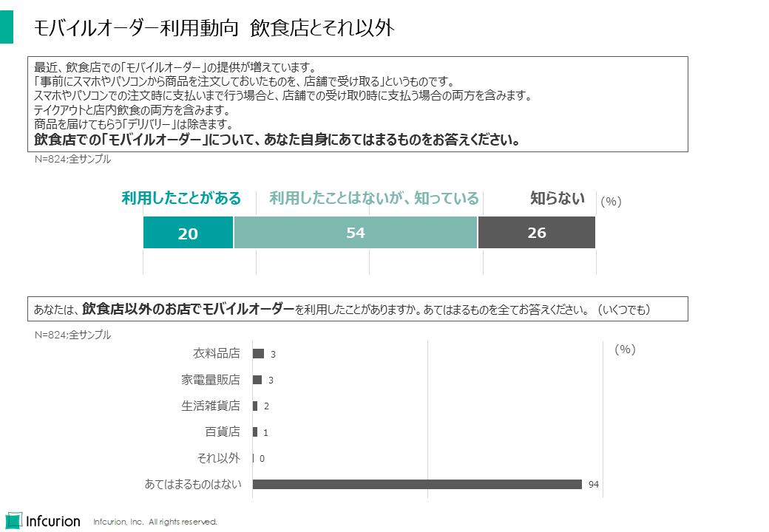This screenshot has width=769, height=532.
Task: Click the long bar with value 94
Action: [417, 484]
